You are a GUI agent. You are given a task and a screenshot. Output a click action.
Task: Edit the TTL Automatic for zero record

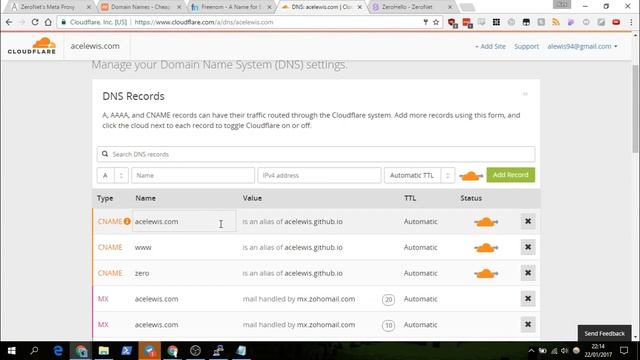(421, 273)
